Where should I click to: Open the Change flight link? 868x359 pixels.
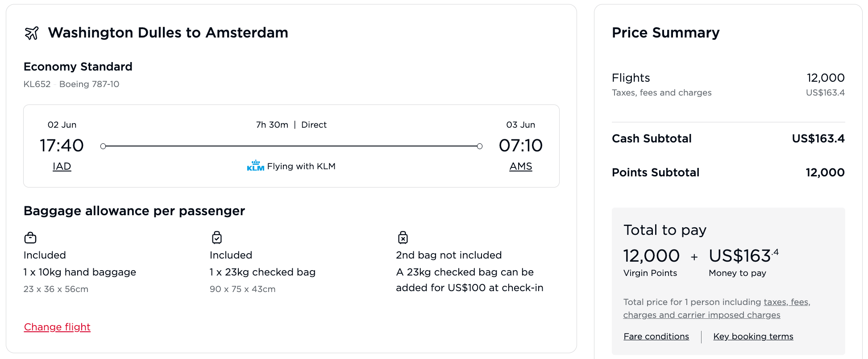pyautogui.click(x=57, y=327)
